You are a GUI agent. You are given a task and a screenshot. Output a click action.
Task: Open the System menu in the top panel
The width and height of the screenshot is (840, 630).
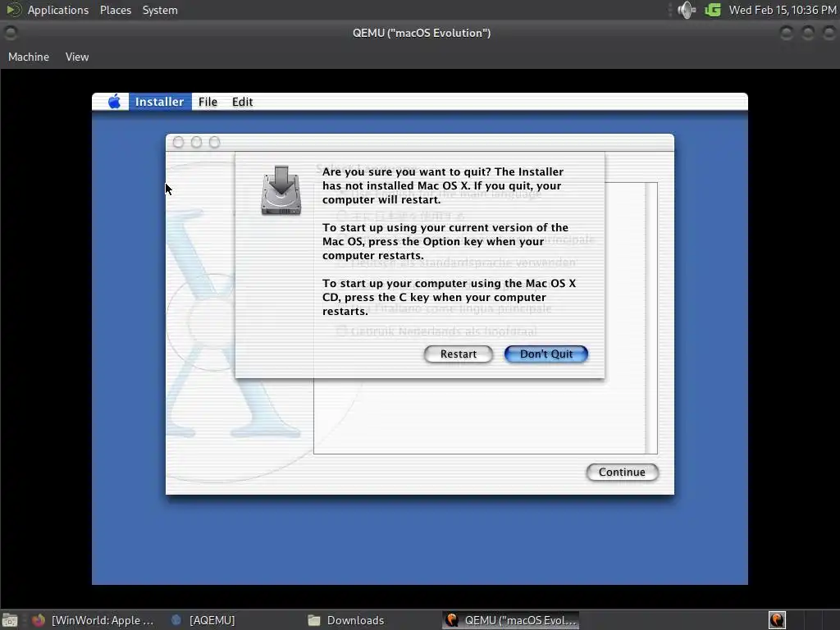(x=160, y=10)
